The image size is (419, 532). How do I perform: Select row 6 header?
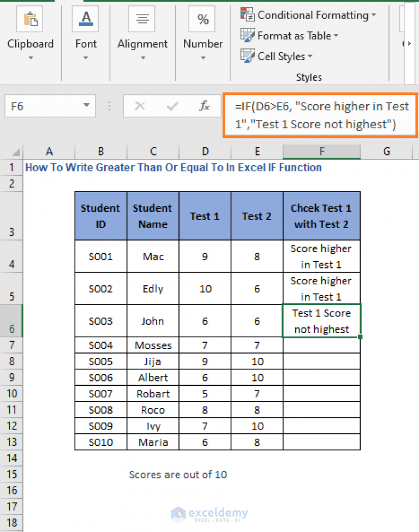click(x=11, y=321)
